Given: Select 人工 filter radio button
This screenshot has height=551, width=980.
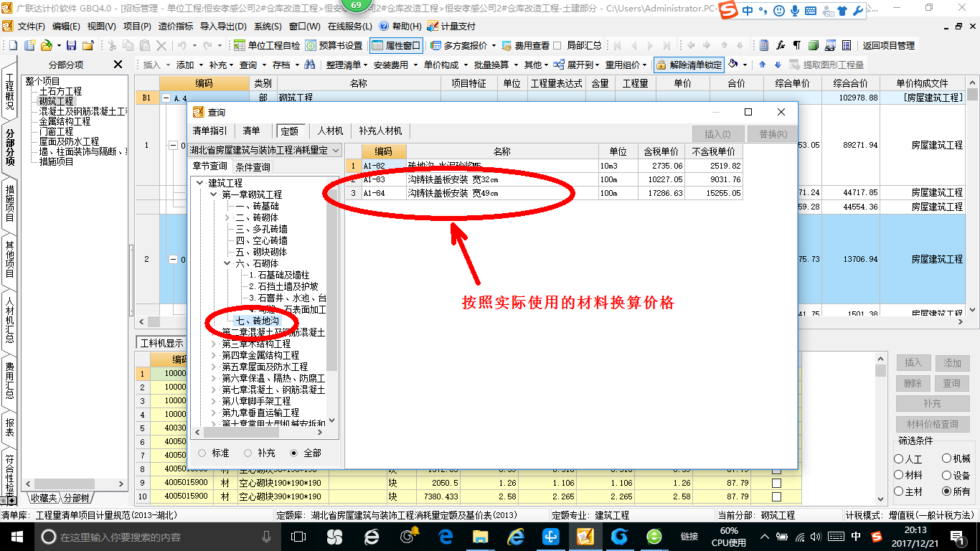Looking at the screenshot, I should click(899, 458).
